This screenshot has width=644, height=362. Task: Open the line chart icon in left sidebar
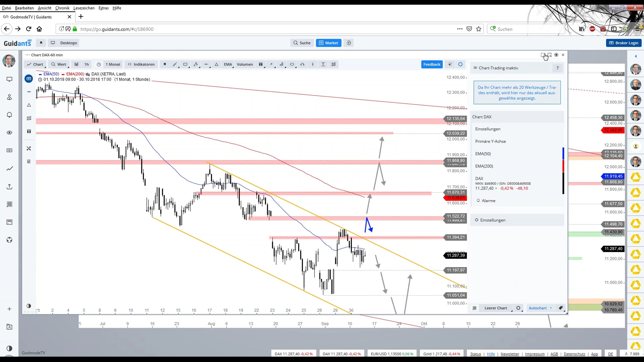point(9,169)
